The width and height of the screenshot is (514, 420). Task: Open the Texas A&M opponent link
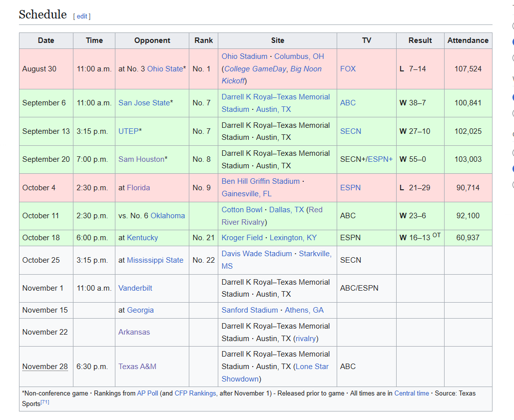point(137,367)
